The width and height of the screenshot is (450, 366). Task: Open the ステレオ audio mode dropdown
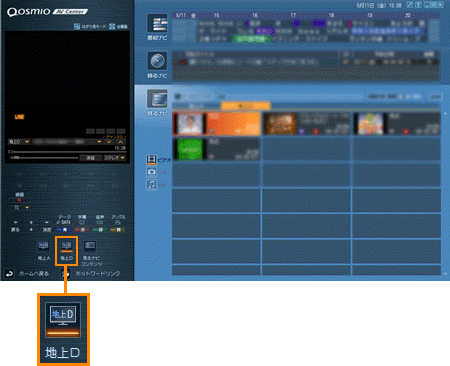click(x=114, y=158)
